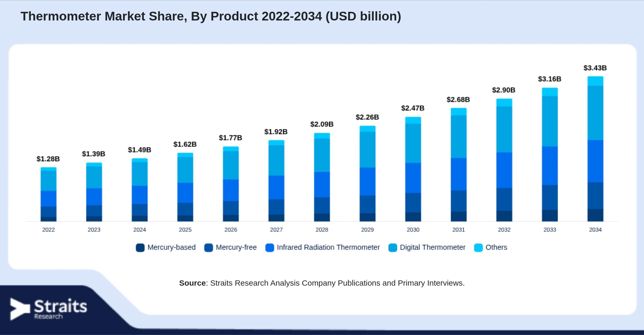Click the Infrared Radiation Thermometer legend swatch
This screenshot has width=644, height=335.
270,248
